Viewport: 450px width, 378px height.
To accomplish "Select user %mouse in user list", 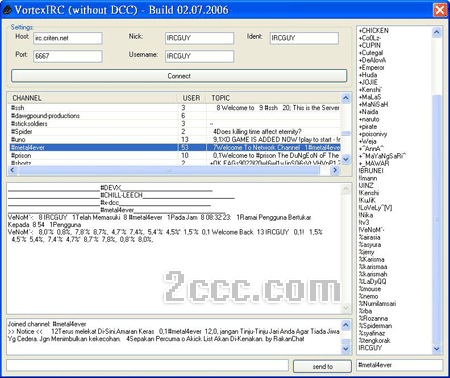I will click(370, 289).
